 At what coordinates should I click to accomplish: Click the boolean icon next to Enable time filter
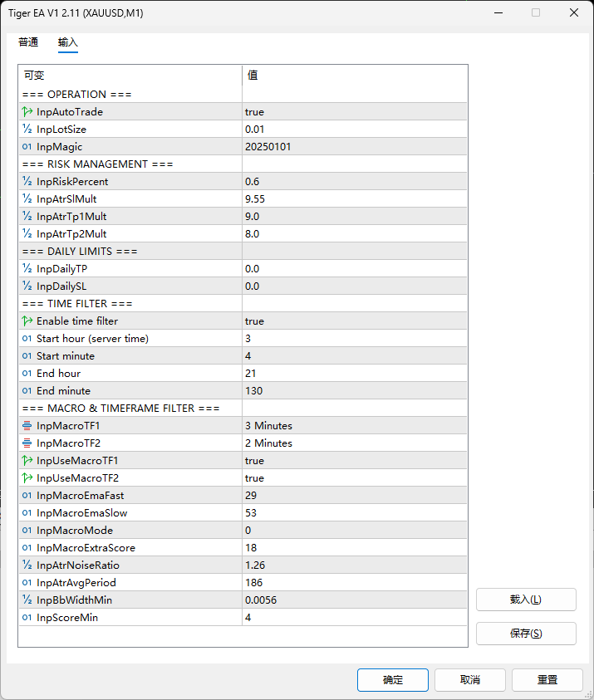tap(27, 321)
